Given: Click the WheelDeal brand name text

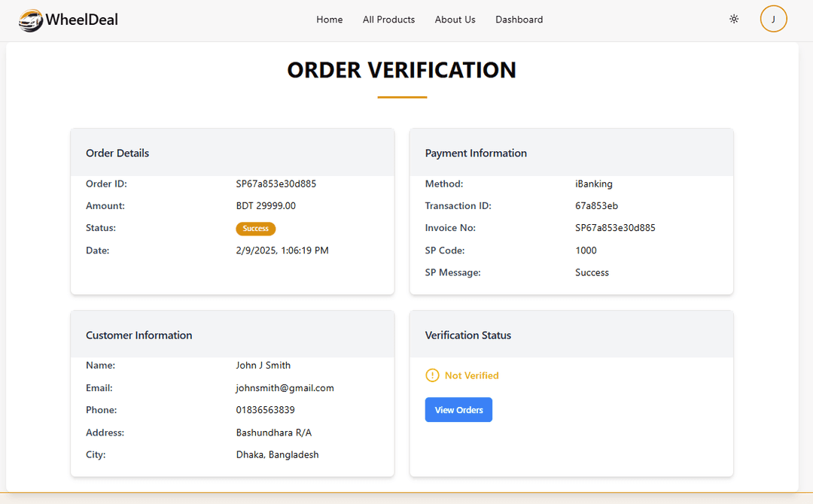Looking at the screenshot, I should (81, 20).
